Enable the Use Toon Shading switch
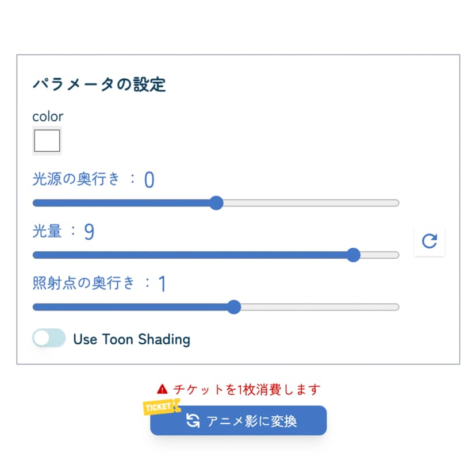Viewport: 476px width, 476px height. tap(49, 338)
